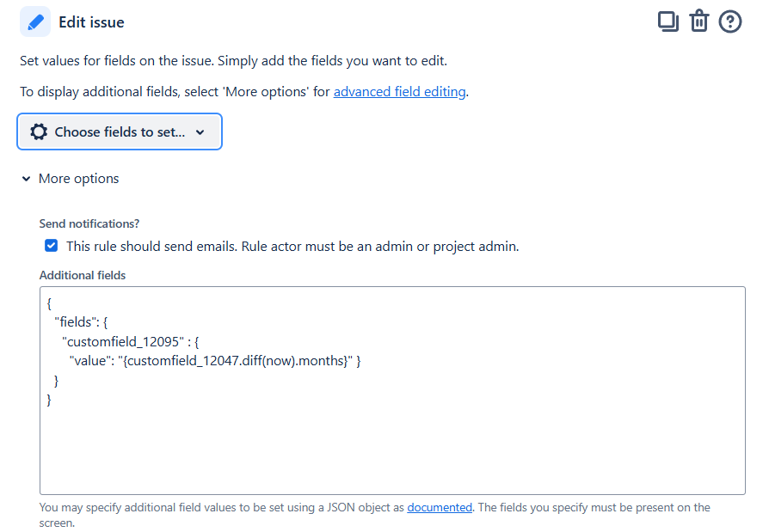Toggle 'This rule should send emails' option
Image resolution: width=769 pixels, height=532 pixels.
(x=51, y=245)
